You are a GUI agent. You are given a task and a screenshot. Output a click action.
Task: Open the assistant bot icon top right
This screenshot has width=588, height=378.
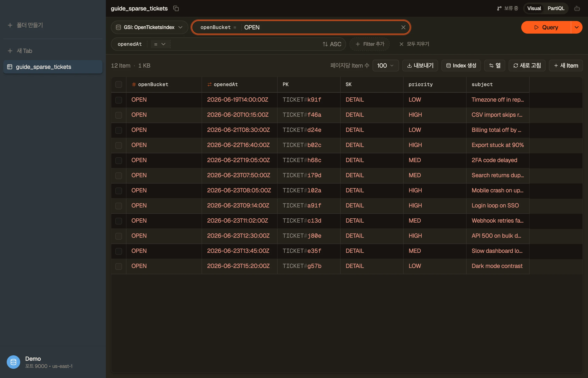[x=577, y=8]
